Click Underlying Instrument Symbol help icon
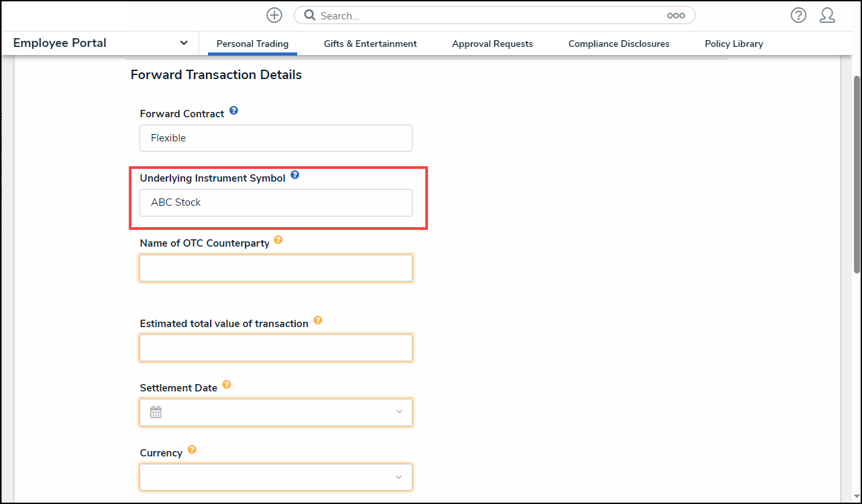The image size is (862, 504). point(294,176)
